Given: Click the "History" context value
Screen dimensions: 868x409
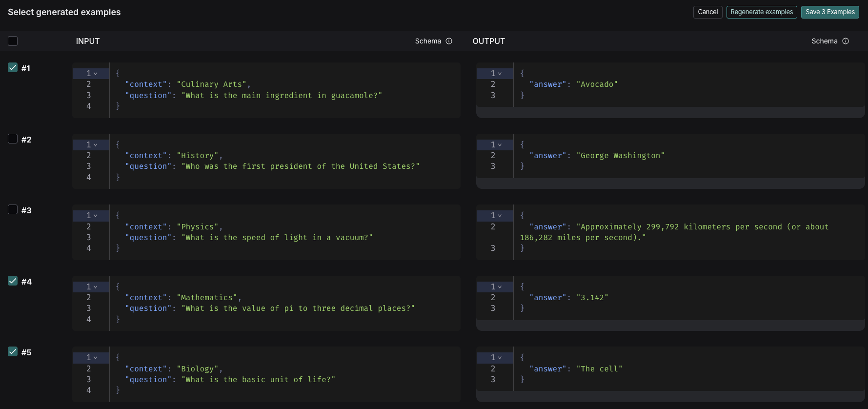Looking at the screenshot, I should 197,156.
